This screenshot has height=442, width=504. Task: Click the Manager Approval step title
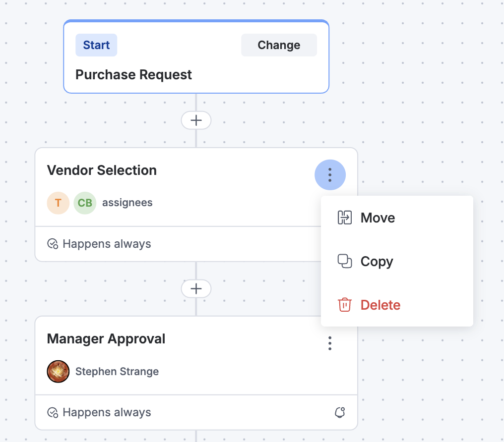pos(106,338)
